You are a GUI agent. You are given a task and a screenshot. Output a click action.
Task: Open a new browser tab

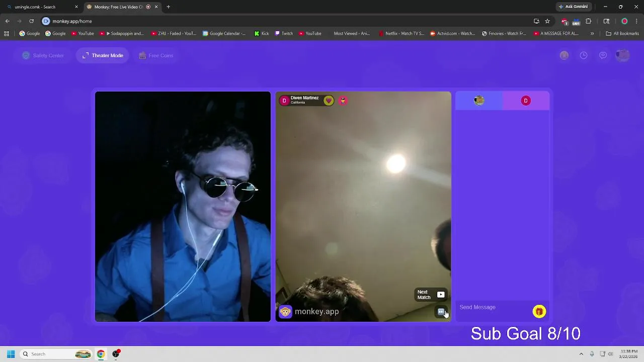[168, 7]
